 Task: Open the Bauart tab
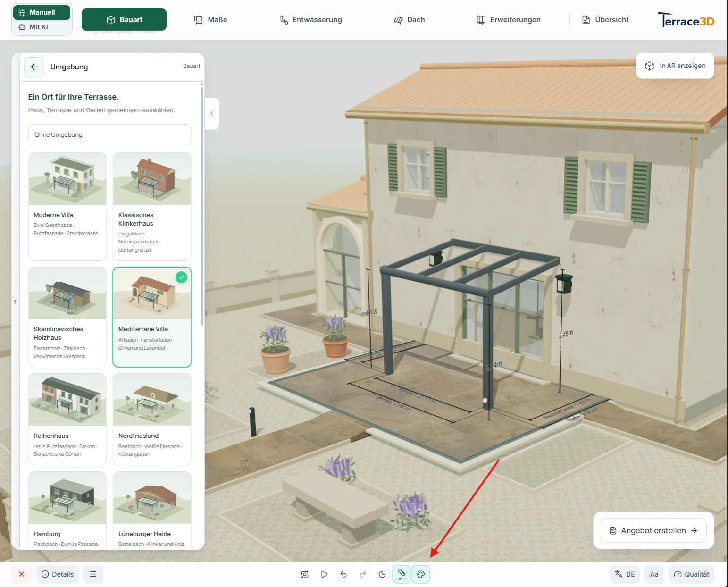[124, 19]
